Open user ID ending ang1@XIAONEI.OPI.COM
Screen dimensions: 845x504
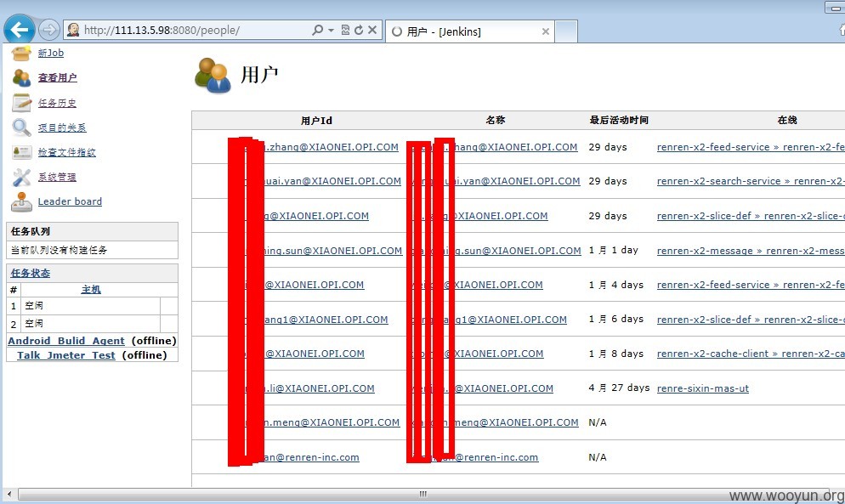(x=326, y=320)
